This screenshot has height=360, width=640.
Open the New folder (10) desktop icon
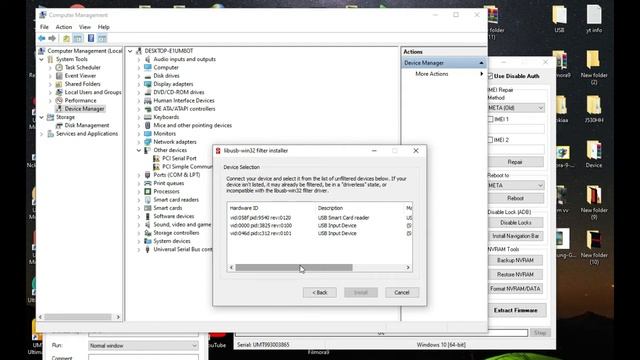coord(594,247)
